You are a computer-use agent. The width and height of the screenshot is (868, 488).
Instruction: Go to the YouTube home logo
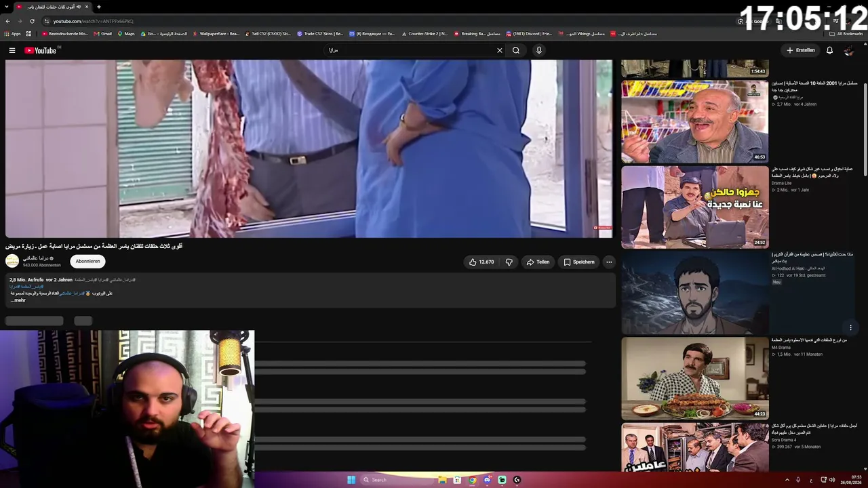pyautogui.click(x=42, y=50)
